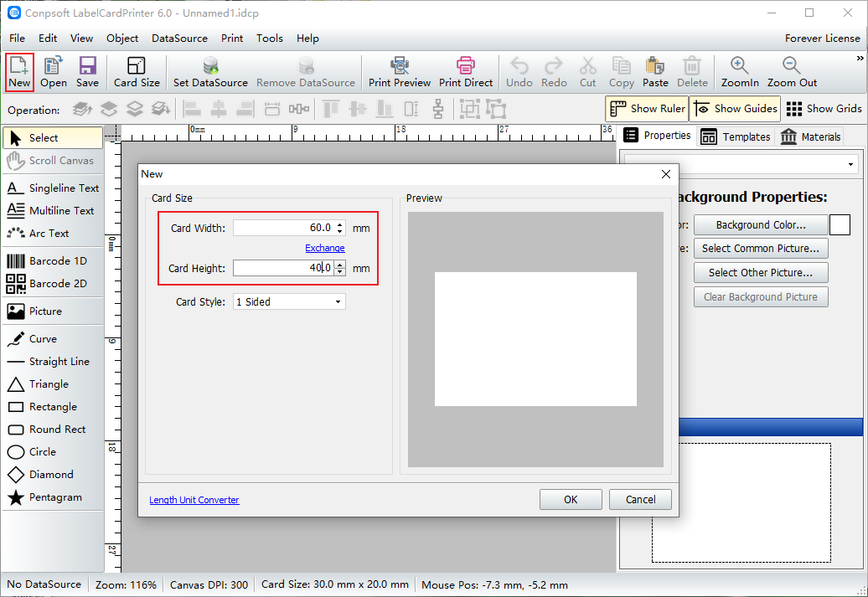
Task: Click Select Common Picture... button
Action: tap(761, 249)
